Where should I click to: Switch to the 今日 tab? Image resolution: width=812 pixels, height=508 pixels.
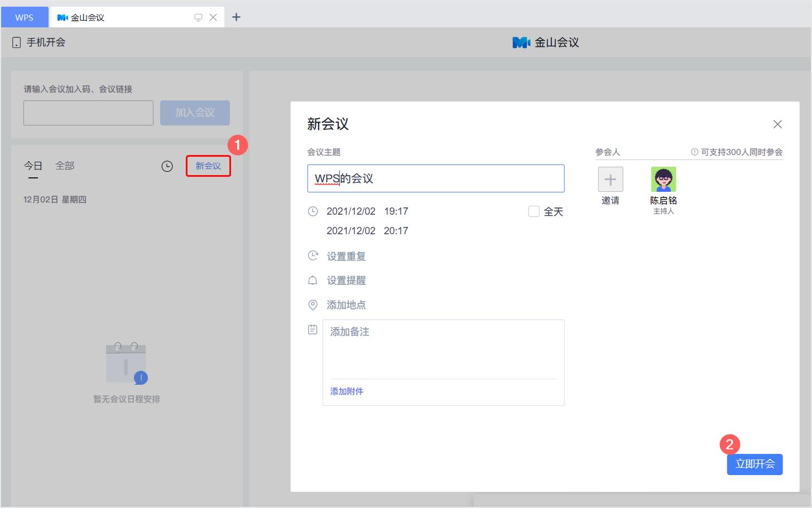(33, 166)
